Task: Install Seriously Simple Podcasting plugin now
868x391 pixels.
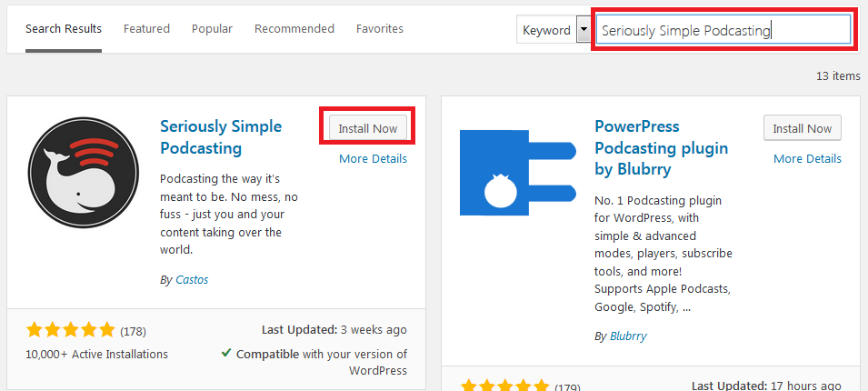Action: point(368,128)
